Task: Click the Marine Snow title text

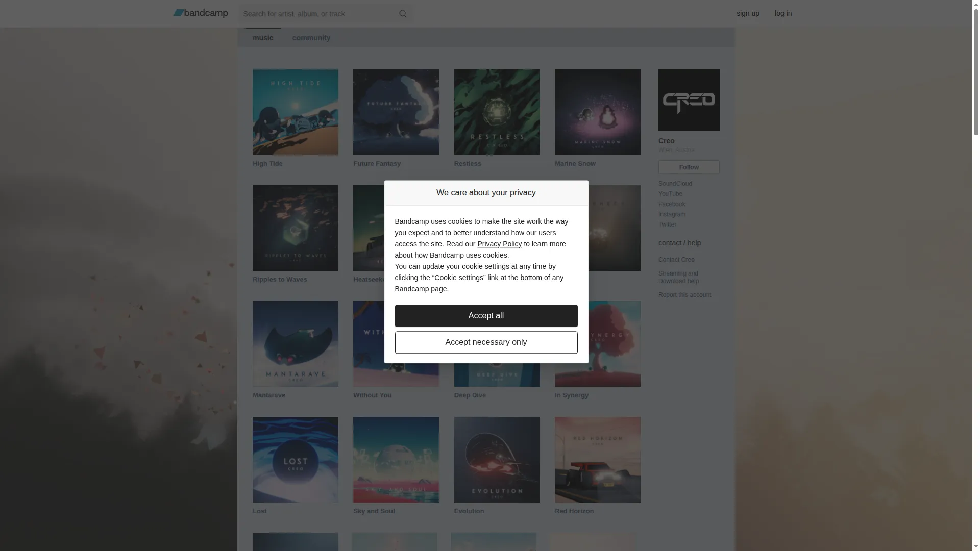Action: tap(575, 164)
